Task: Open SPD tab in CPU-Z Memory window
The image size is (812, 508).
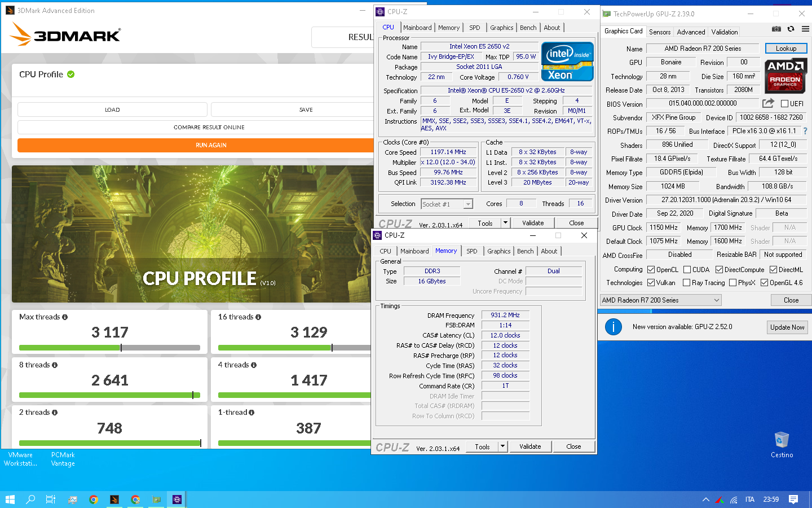Action: pyautogui.click(x=472, y=251)
